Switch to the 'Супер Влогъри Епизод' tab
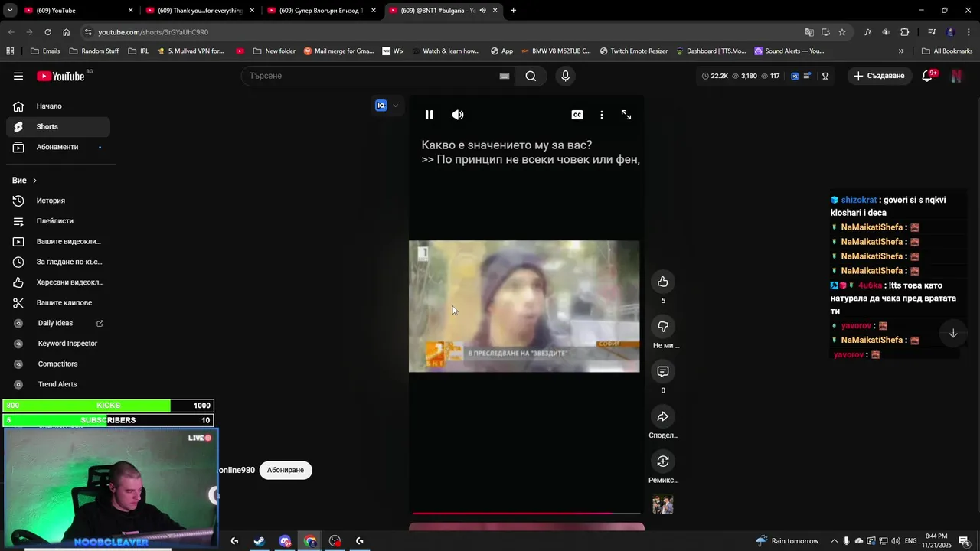The height and width of the screenshot is (551, 980). point(320,11)
